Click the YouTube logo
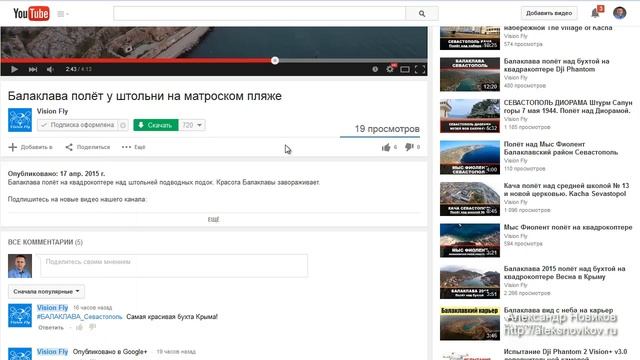Viewport: 640px width, 360px height. coord(31,13)
